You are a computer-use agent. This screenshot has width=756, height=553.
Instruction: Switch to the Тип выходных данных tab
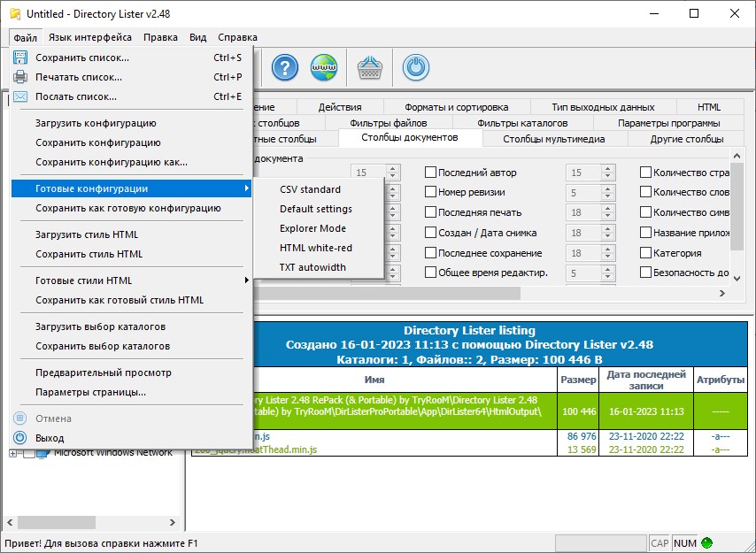pos(603,107)
